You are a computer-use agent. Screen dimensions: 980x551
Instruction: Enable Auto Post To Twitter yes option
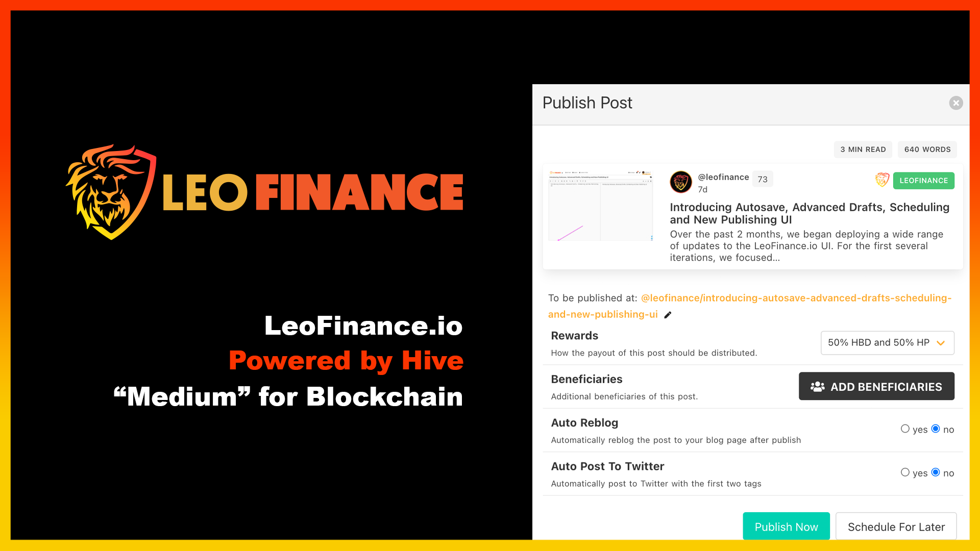[x=904, y=472]
